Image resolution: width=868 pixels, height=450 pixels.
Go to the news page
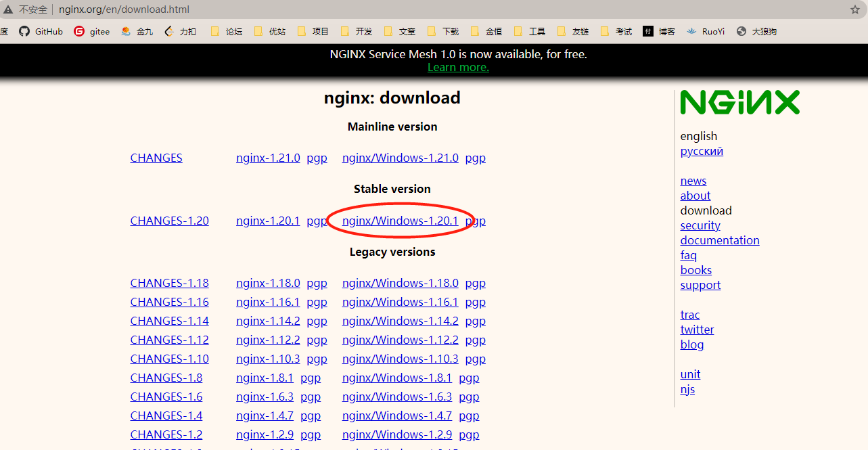coord(693,181)
